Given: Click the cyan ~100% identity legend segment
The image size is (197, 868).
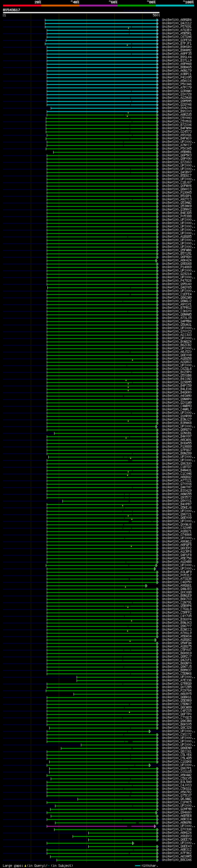Looking at the screenshot, I should pyautogui.click(x=175, y=6).
